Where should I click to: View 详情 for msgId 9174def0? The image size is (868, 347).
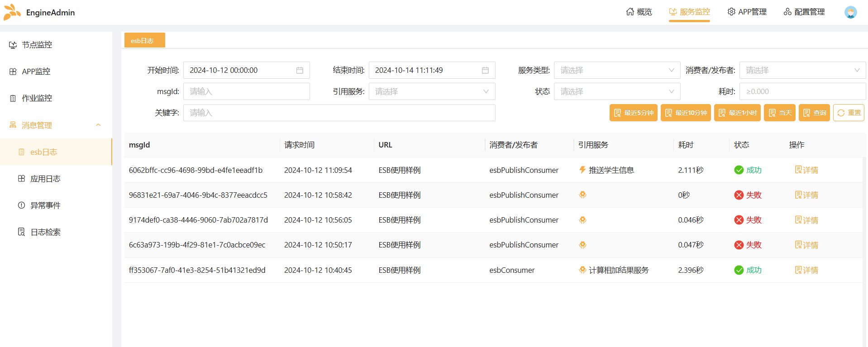tap(806, 220)
